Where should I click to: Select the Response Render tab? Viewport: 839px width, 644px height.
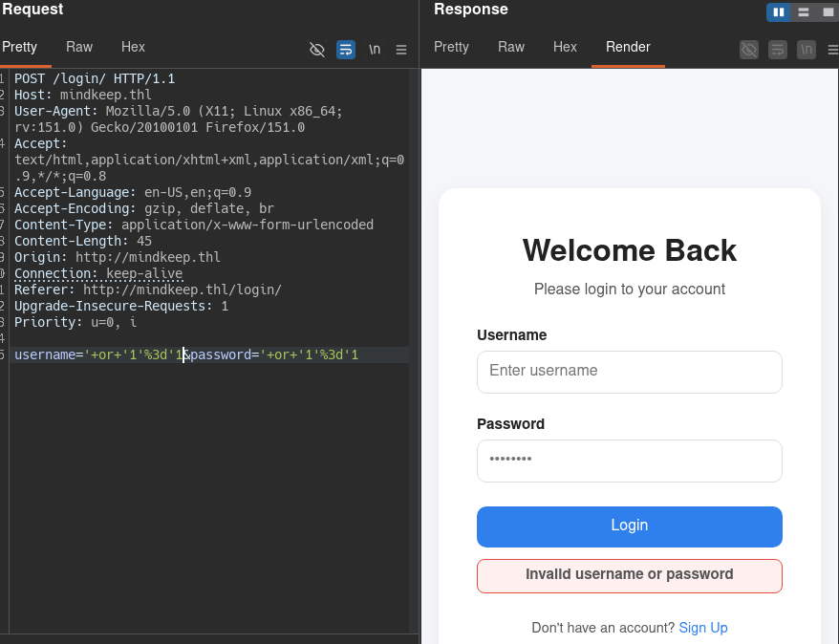pos(628,47)
